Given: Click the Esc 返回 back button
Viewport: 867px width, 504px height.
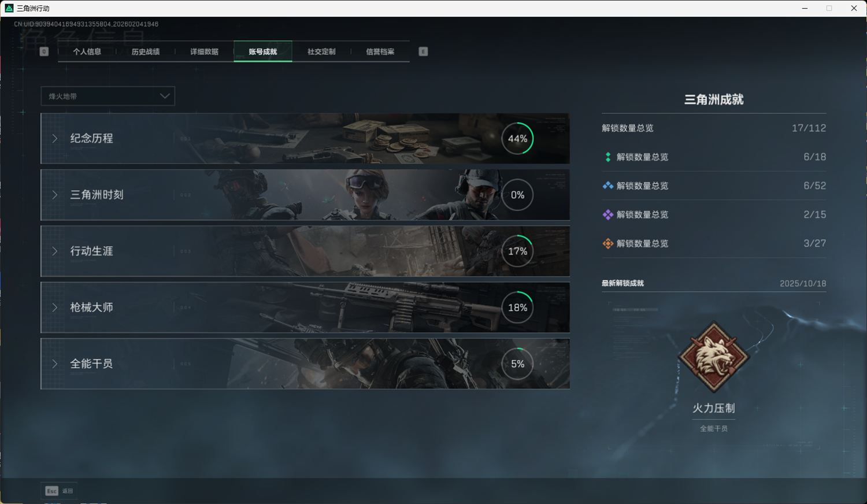Looking at the screenshot, I should coord(59,491).
